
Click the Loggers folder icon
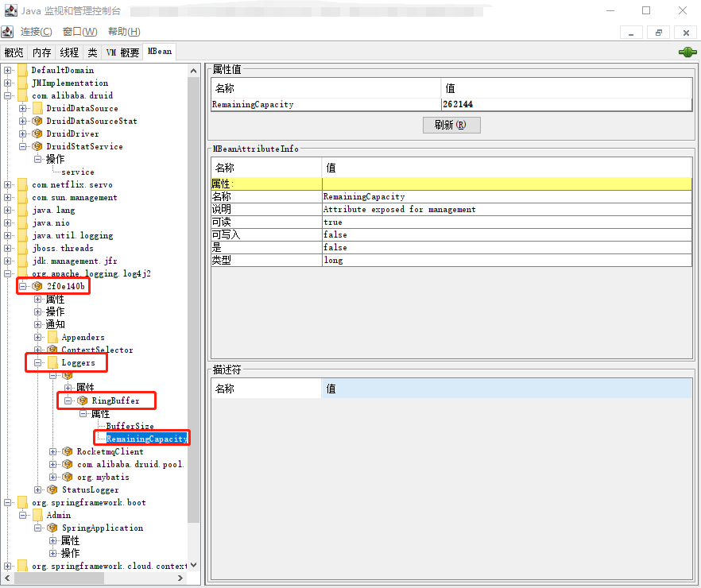(x=52, y=362)
